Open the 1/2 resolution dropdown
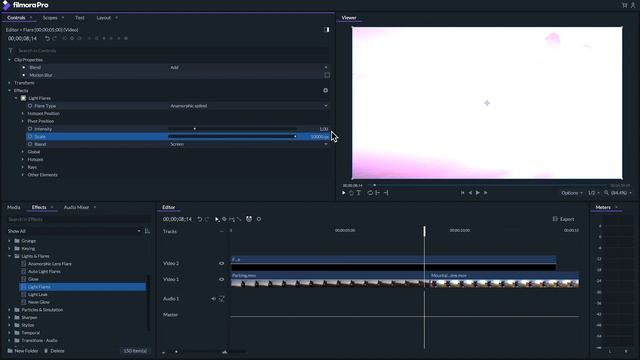This screenshot has width=640, height=360. tap(593, 193)
